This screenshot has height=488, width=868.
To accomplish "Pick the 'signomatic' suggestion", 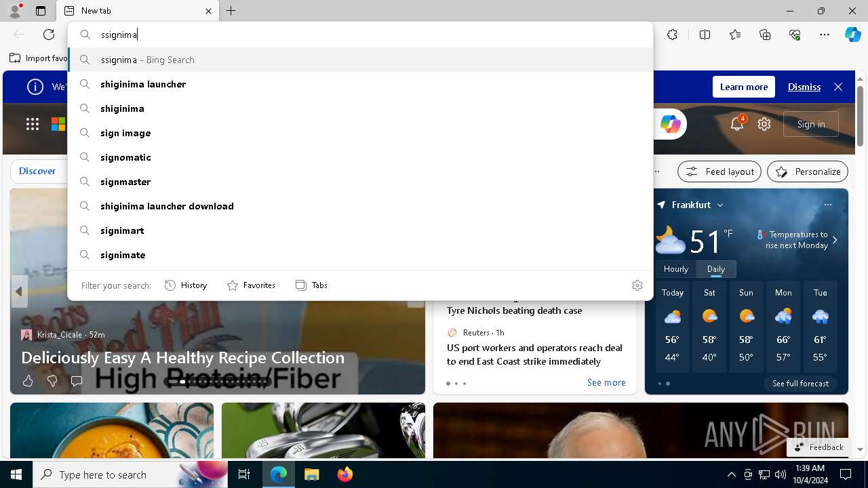I will coord(360,157).
